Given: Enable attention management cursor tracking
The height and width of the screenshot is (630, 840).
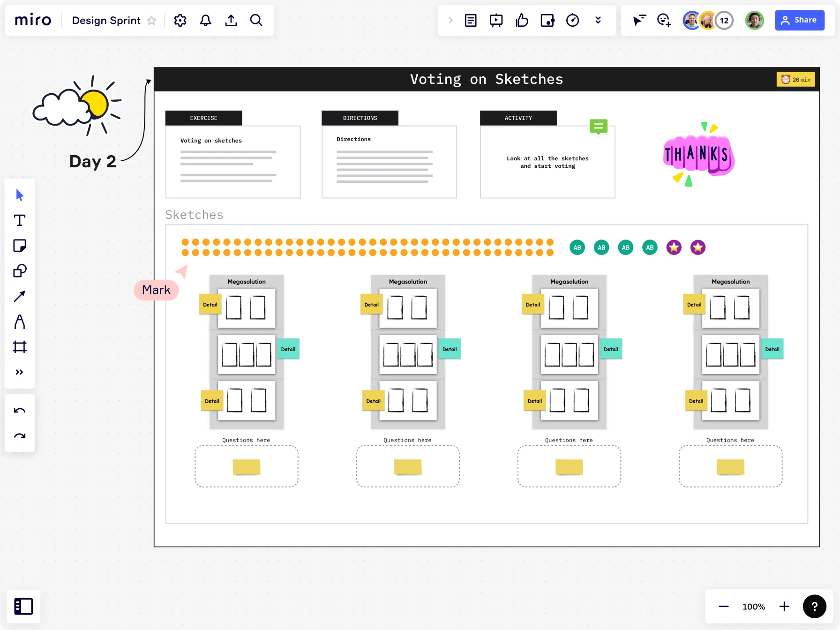Looking at the screenshot, I should coord(639,20).
